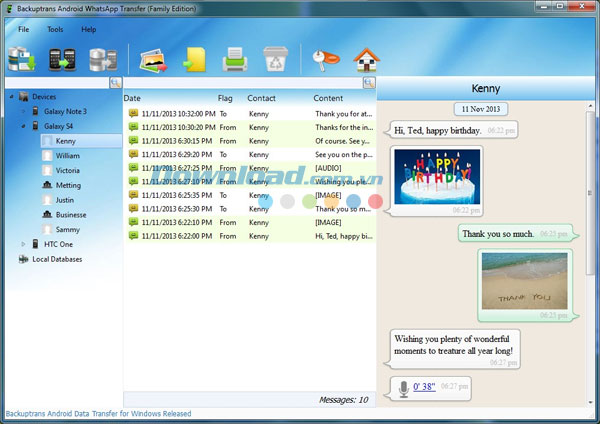Viewport: 600px width, 424px height.
Task: Open the File menu
Action: point(23,29)
